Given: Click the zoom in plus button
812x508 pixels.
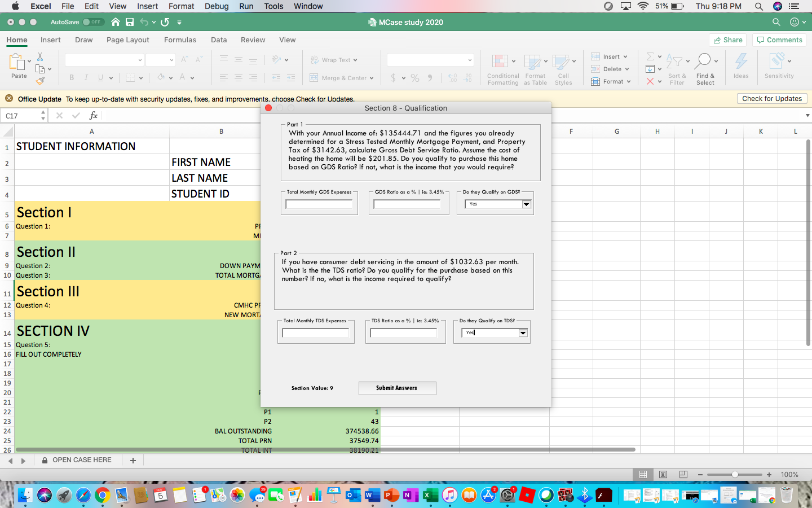Looking at the screenshot, I should pos(769,475).
